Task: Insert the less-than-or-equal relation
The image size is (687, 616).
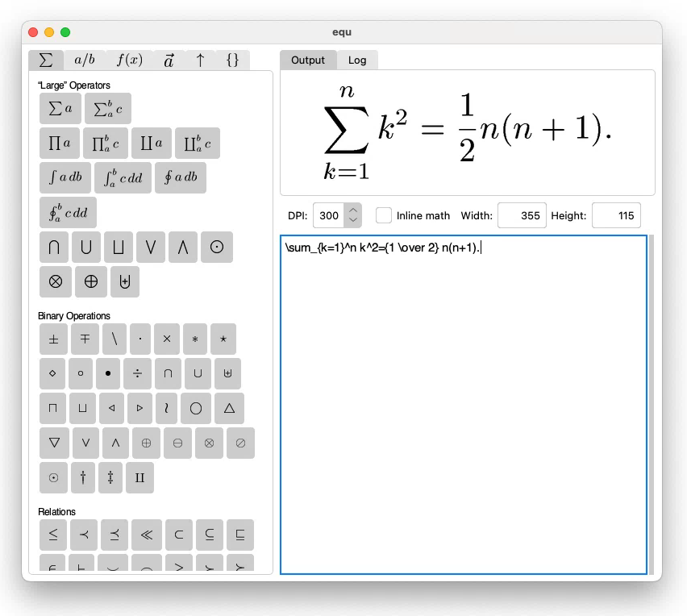Action: click(53, 535)
